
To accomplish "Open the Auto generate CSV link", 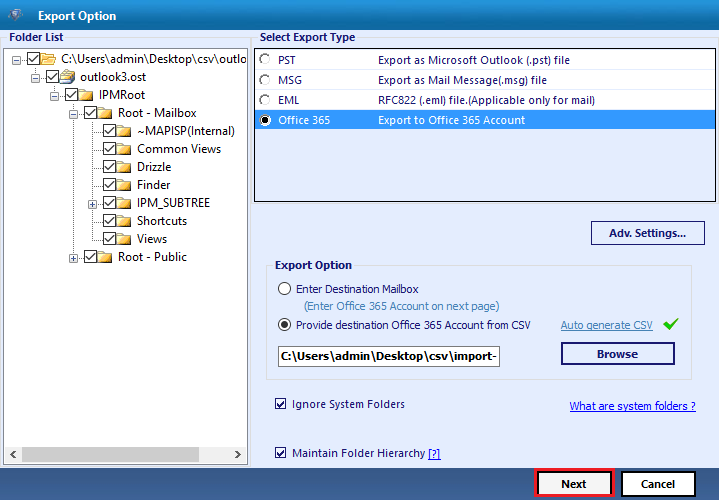I will pyautogui.click(x=606, y=325).
